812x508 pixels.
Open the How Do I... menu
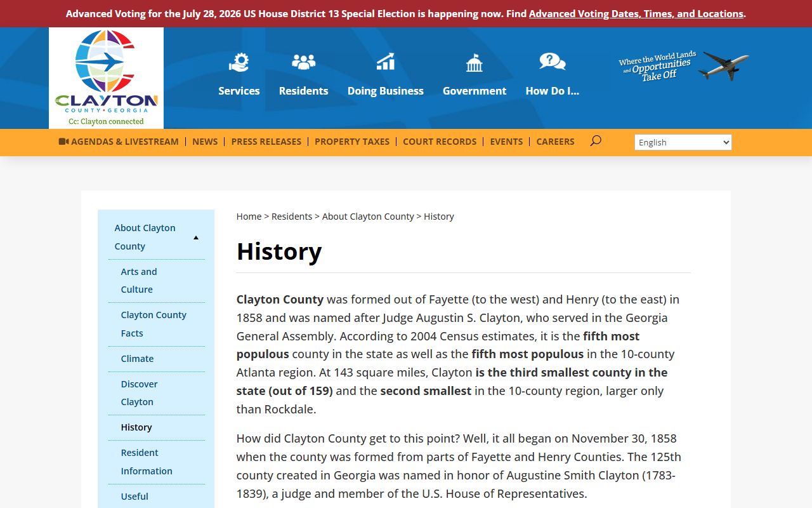click(552, 91)
